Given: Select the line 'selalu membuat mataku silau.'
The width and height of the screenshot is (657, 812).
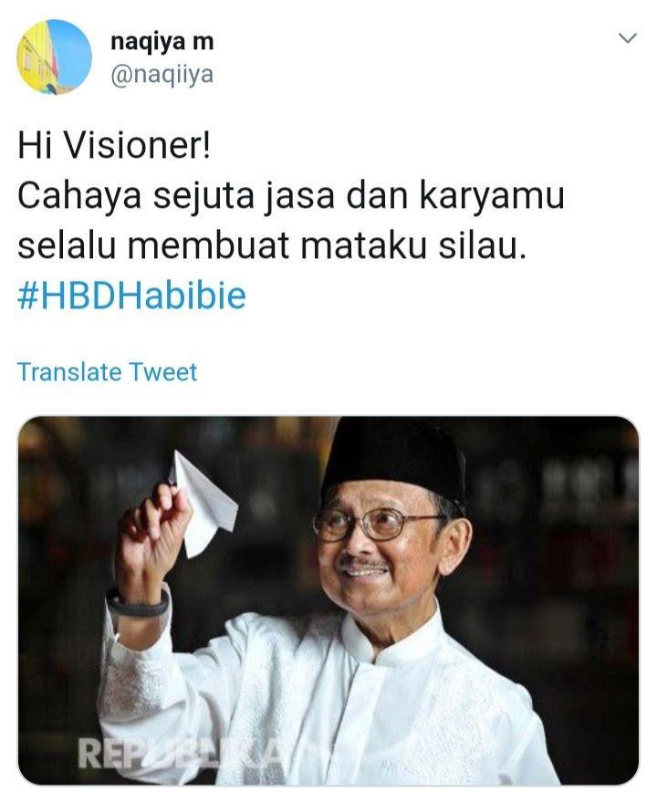Looking at the screenshot, I should [272, 245].
